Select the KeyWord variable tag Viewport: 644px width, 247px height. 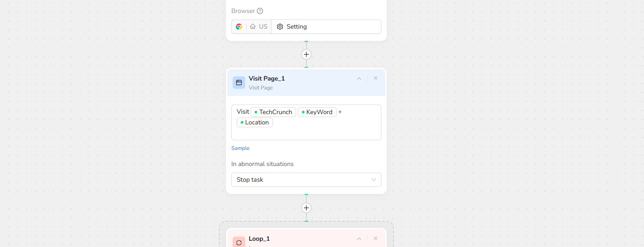point(317,112)
